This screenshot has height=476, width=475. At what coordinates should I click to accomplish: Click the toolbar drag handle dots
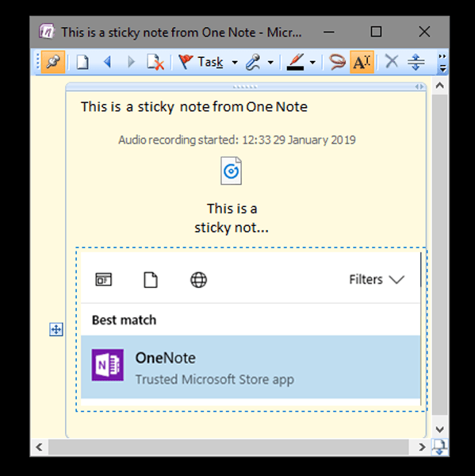coord(38,62)
